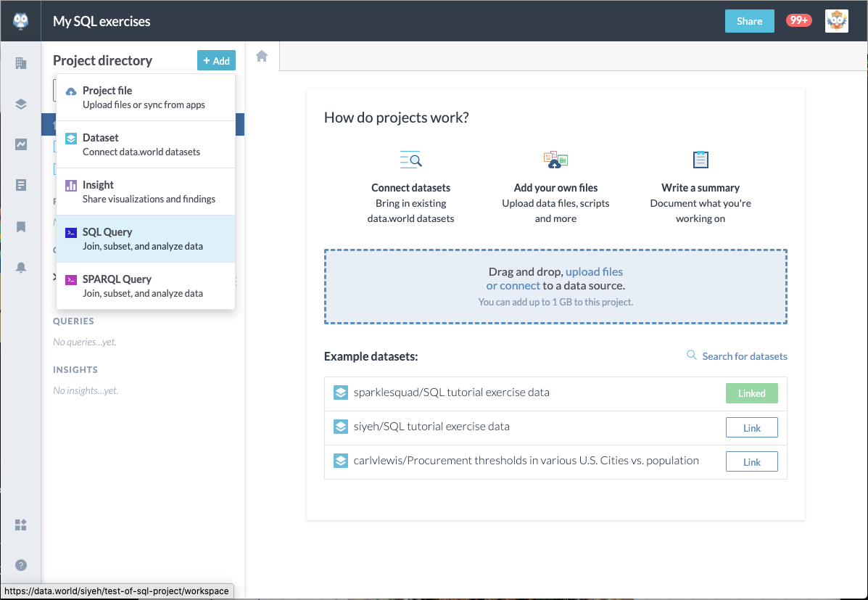This screenshot has height=600, width=868.
Task: Click the Insight bar chart icon in menu
Action: [71, 186]
